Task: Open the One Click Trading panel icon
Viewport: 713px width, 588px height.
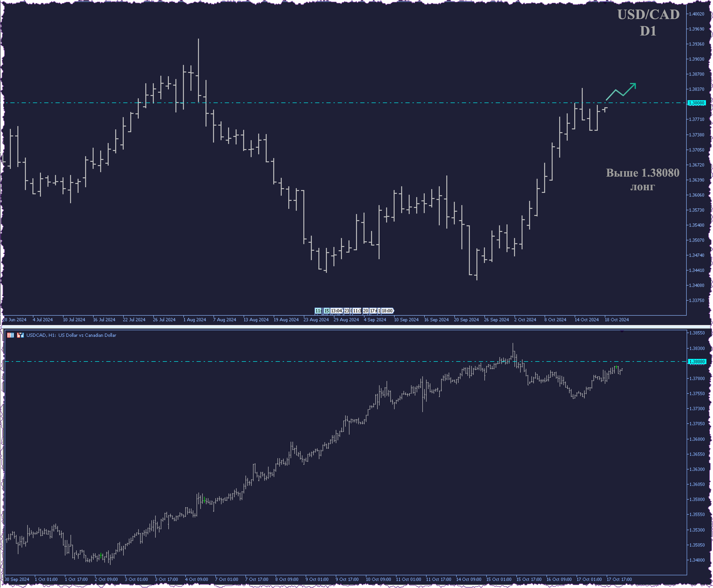Action: coord(20,335)
